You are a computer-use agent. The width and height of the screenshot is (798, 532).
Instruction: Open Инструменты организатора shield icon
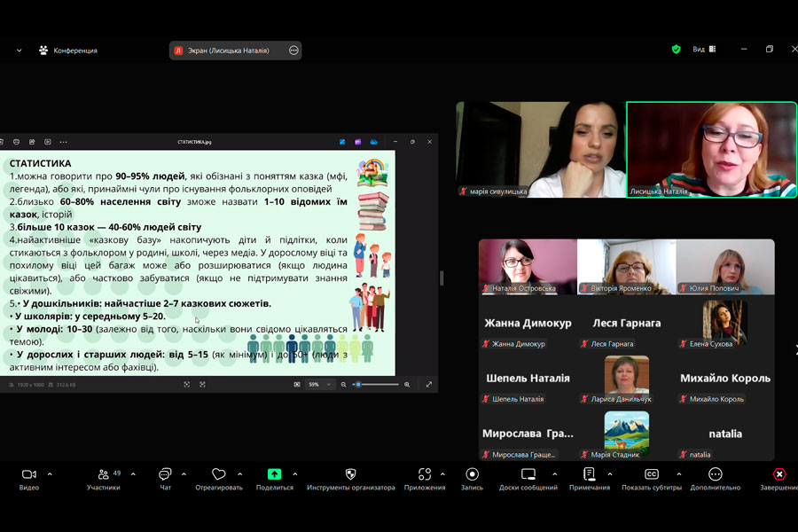(x=350, y=474)
